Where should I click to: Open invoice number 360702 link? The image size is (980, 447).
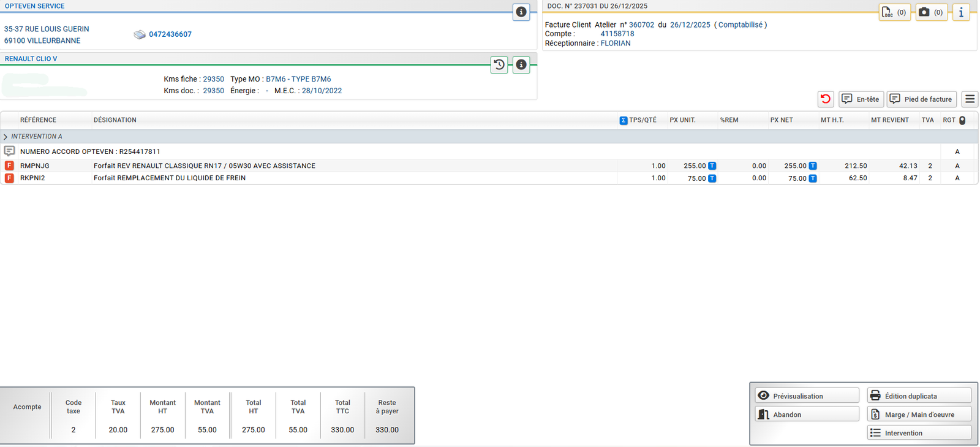(x=641, y=25)
